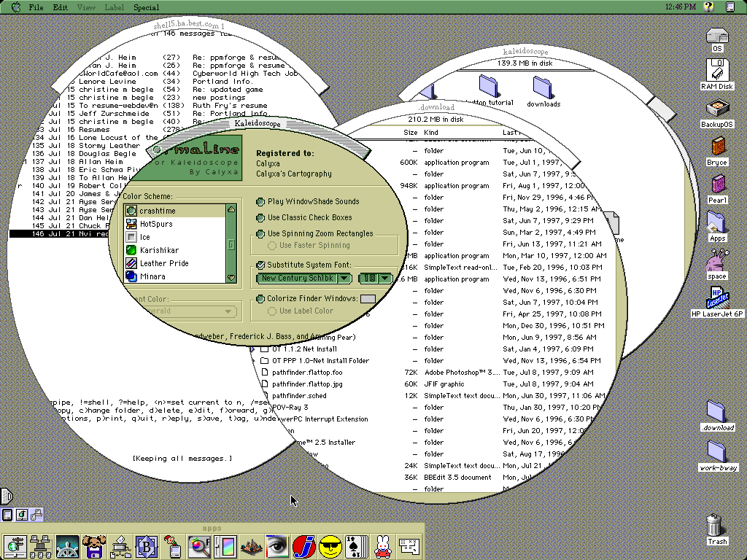Select the Leather Pride color scheme
Image resolution: width=747 pixels, height=560 pixels.
tap(175, 263)
